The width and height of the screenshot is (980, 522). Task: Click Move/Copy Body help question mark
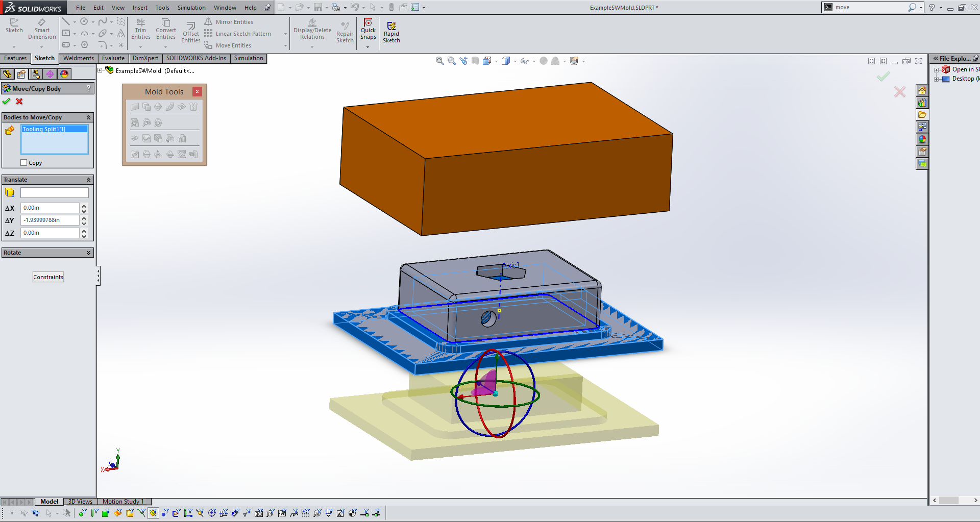coord(89,88)
